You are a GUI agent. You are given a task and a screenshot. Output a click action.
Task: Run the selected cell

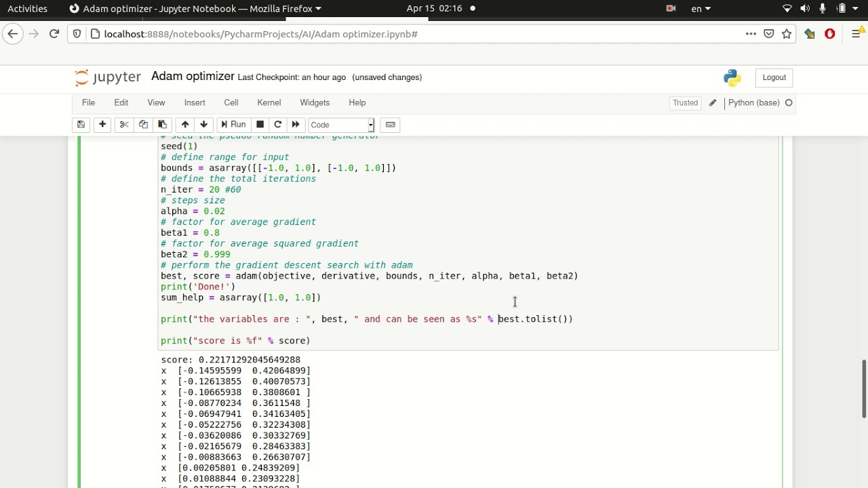click(x=233, y=125)
